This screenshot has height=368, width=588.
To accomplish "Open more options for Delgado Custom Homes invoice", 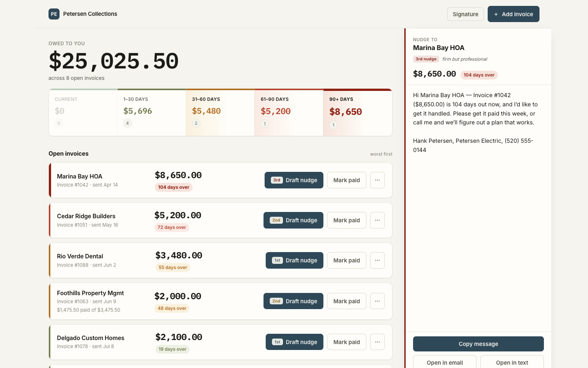I will click(377, 342).
